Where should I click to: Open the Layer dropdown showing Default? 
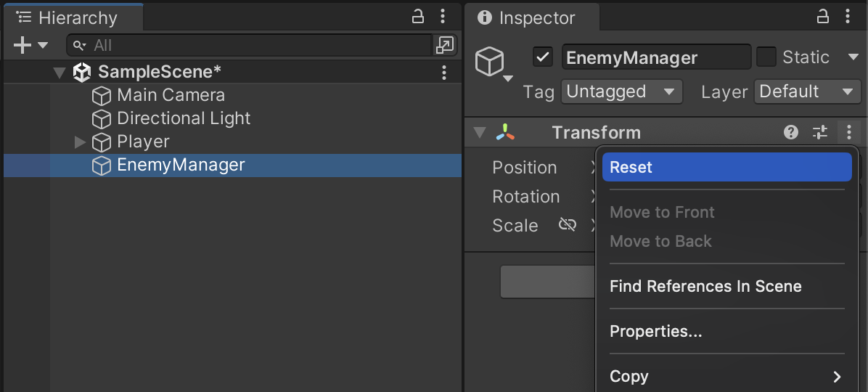pos(808,91)
